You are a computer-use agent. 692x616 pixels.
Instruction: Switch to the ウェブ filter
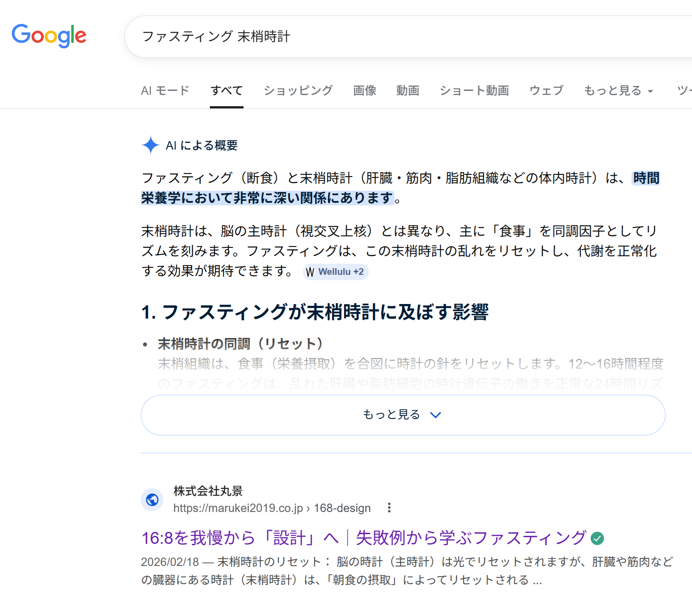coord(545,91)
